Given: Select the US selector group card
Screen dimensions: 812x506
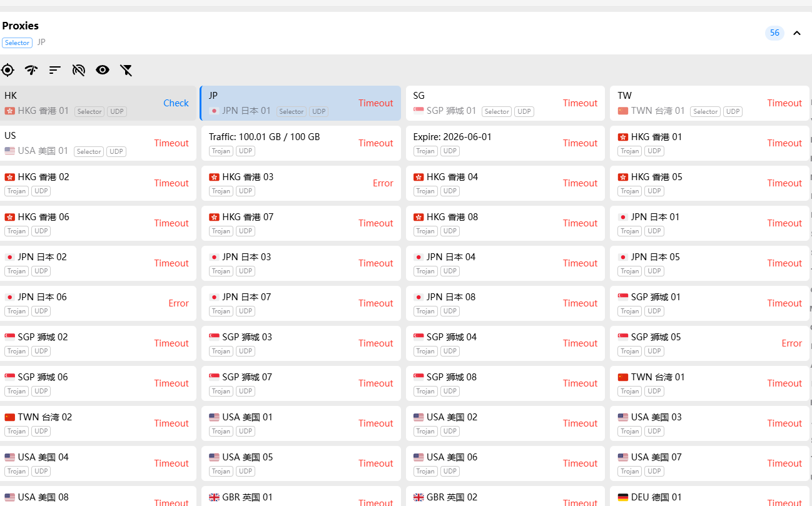Looking at the screenshot, I should pos(97,143).
